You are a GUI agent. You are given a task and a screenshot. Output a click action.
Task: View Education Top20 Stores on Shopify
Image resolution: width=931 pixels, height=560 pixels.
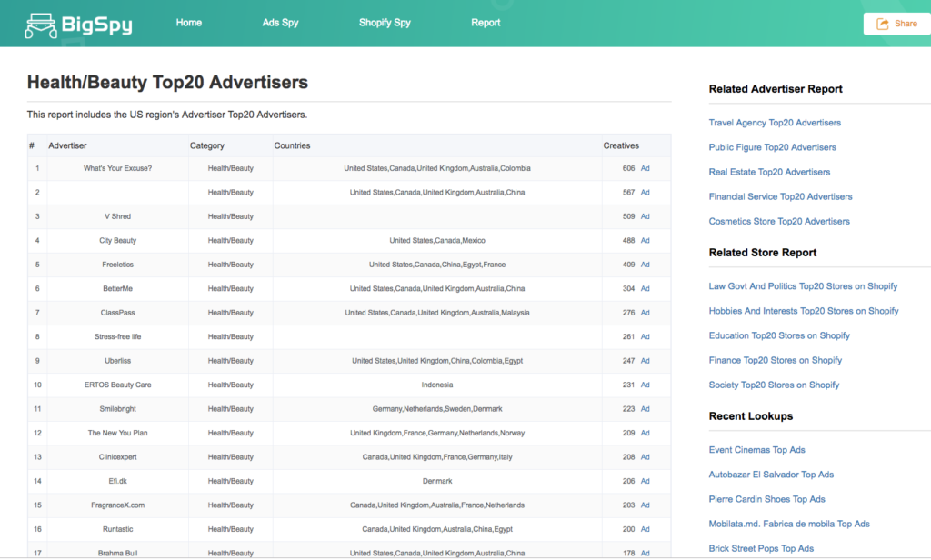point(779,335)
